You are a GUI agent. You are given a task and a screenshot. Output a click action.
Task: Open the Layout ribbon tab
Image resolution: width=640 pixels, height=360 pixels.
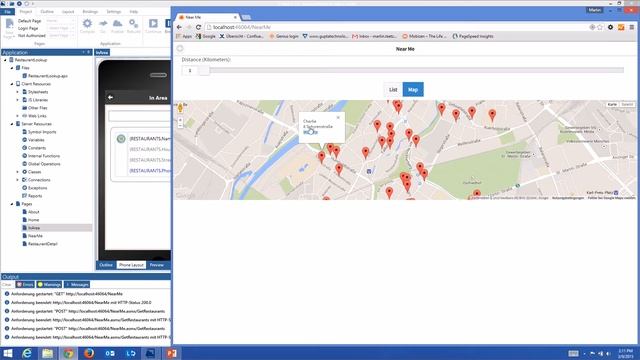coord(68,12)
